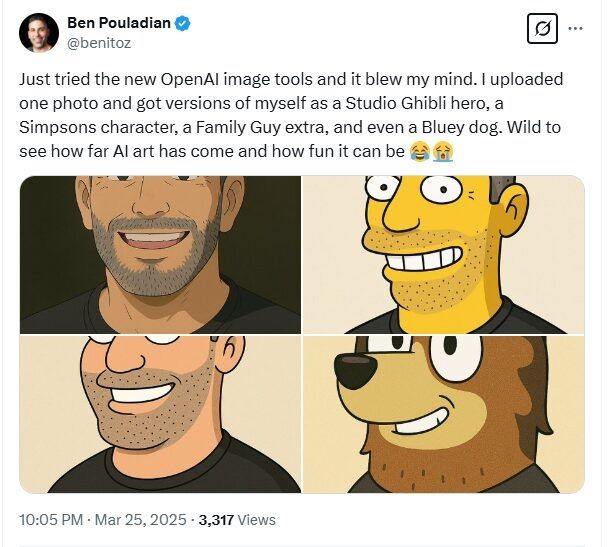Open the yellow Simpsons character image
The image size is (612, 547).
443,254
